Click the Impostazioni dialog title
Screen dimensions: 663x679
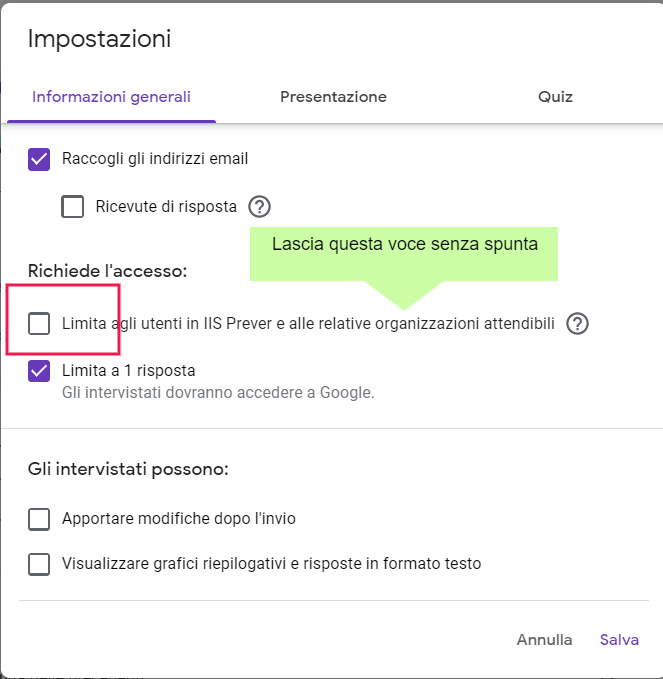pyautogui.click(x=99, y=39)
